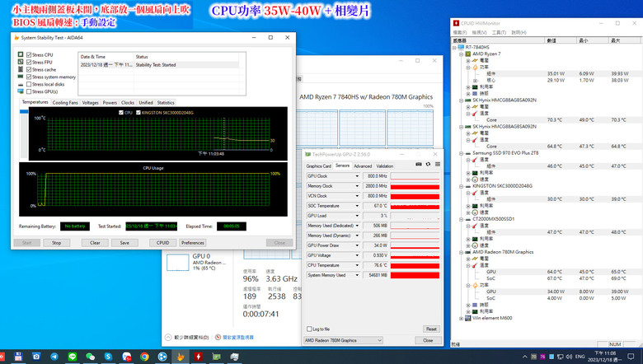
Task: Open the CPU Temperature sensor dropdown
Action: 357,265
